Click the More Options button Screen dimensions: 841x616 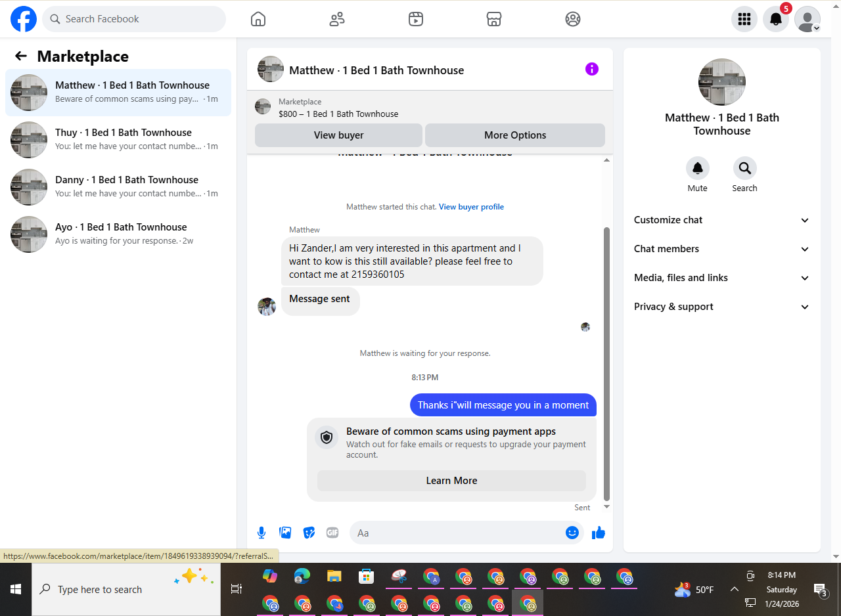click(515, 135)
